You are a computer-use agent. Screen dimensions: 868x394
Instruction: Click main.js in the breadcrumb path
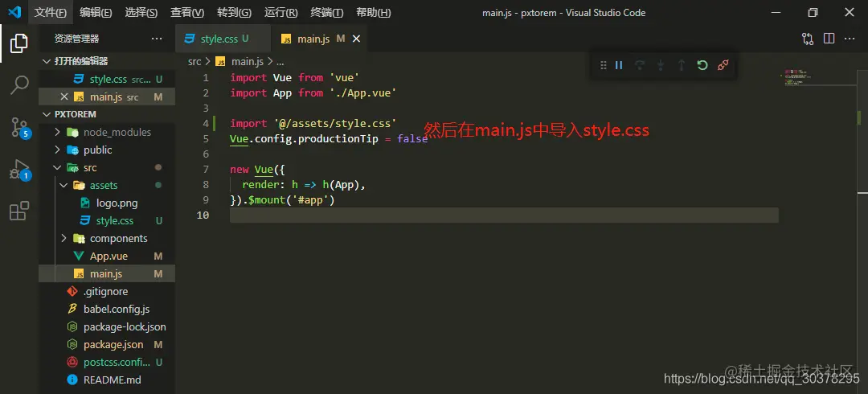point(247,61)
